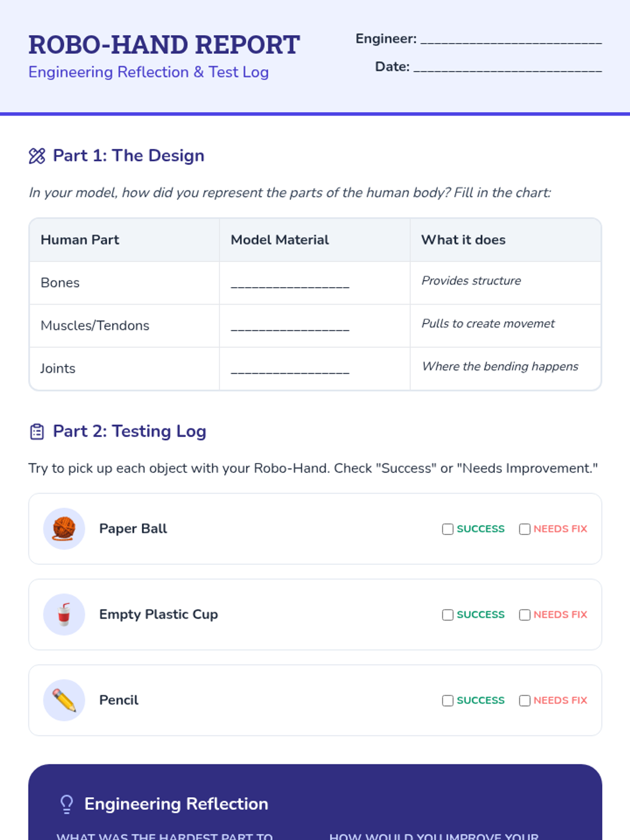
Task: Check Needs Fix for Paper Ball
Action: [x=524, y=529]
